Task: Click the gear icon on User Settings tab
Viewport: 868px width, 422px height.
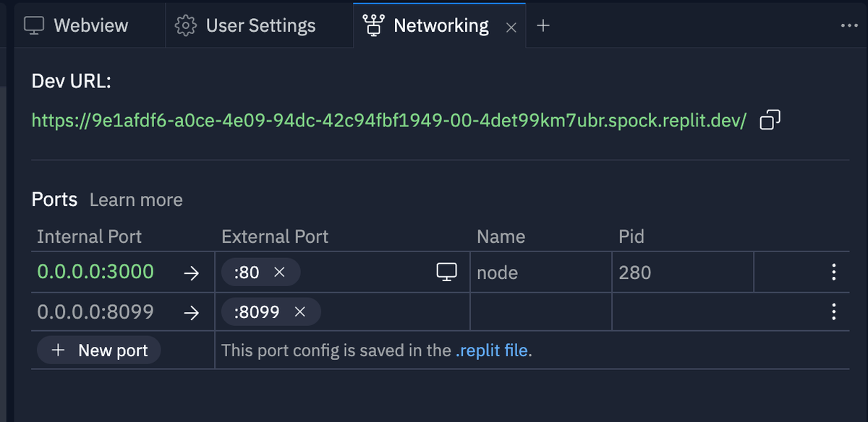Action: tap(184, 25)
